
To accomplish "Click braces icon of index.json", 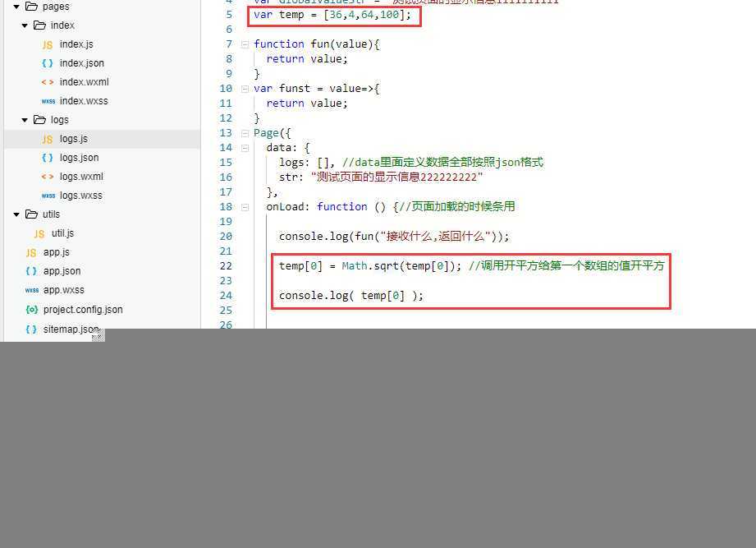I will coord(48,63).
